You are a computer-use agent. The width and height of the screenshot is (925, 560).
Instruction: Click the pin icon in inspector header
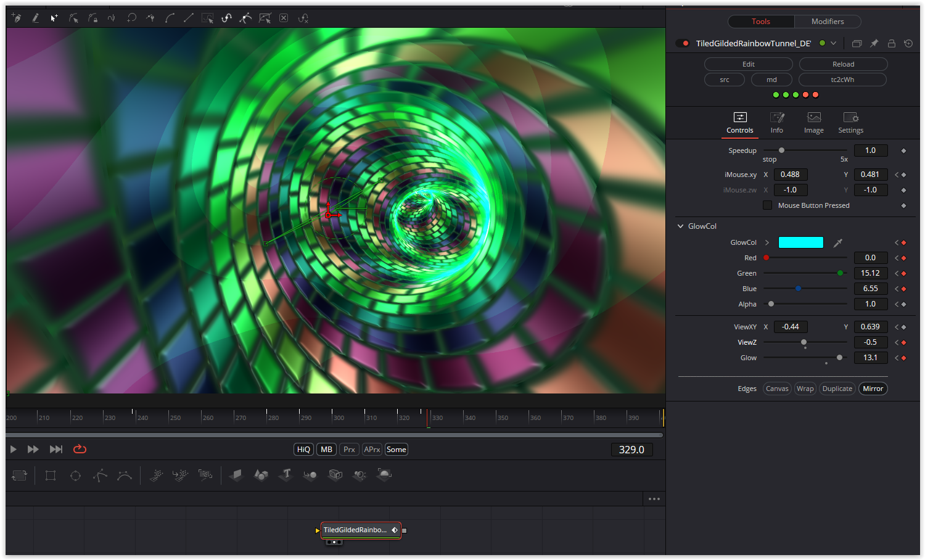click(x=874, y=43)
